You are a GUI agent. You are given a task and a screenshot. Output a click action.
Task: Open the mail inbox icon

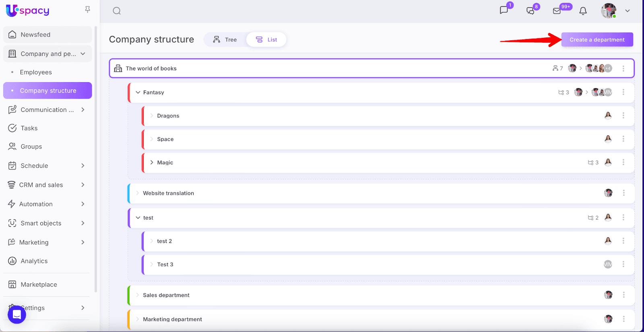557,11
